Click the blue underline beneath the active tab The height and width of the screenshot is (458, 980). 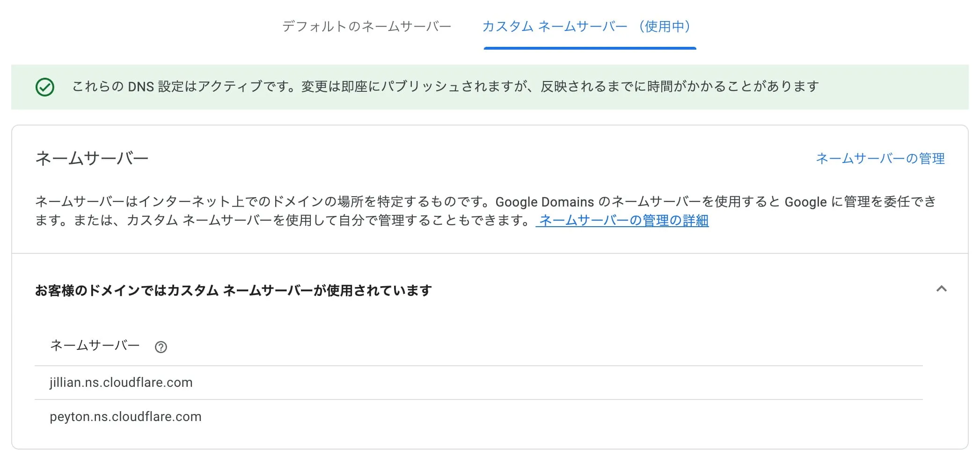point(590,48)
